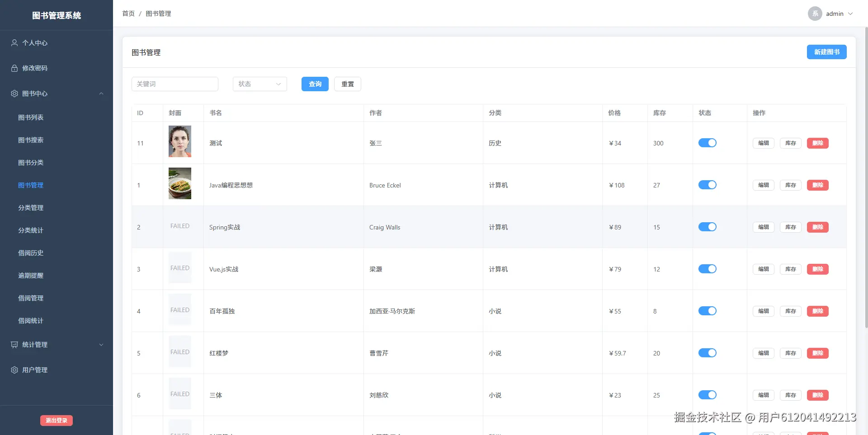
Task: Open 分类管理 in the sidebar
Action: [31, 208]
